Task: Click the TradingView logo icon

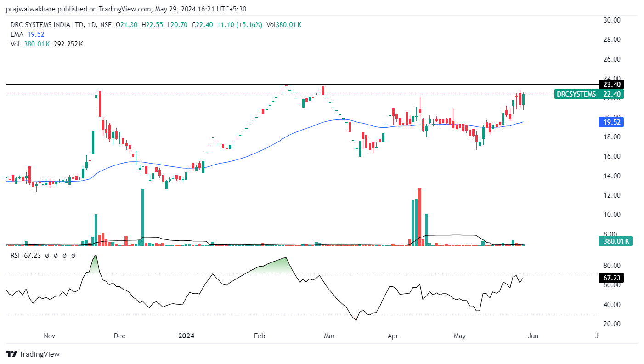Action: tap(11, 354)
